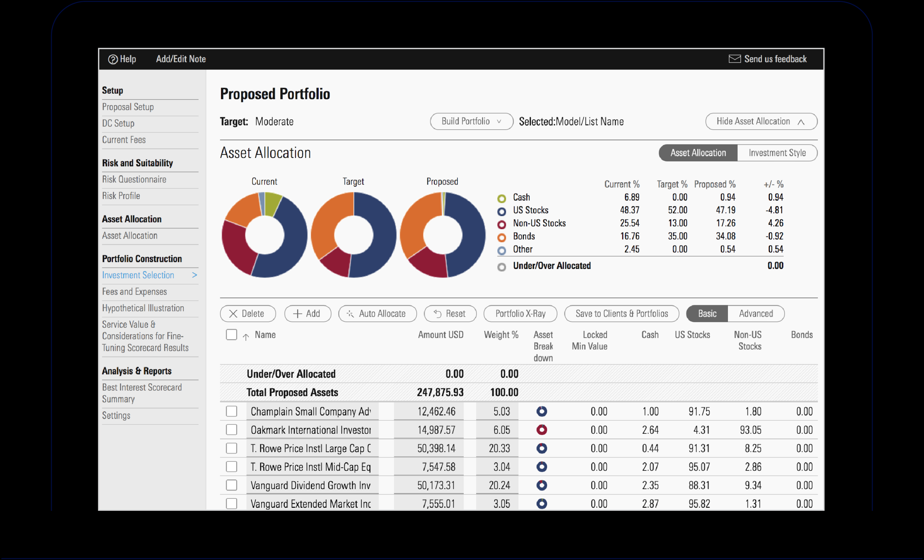Check the Champlain Small Company row
The image size is (924, 560).
pyautogui.click(x=231, y=411)
